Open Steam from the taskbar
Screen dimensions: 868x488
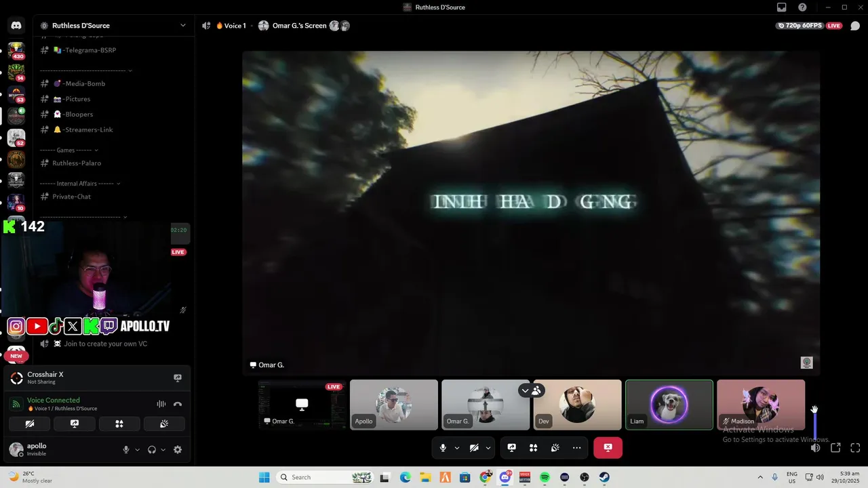pos(604,477)
